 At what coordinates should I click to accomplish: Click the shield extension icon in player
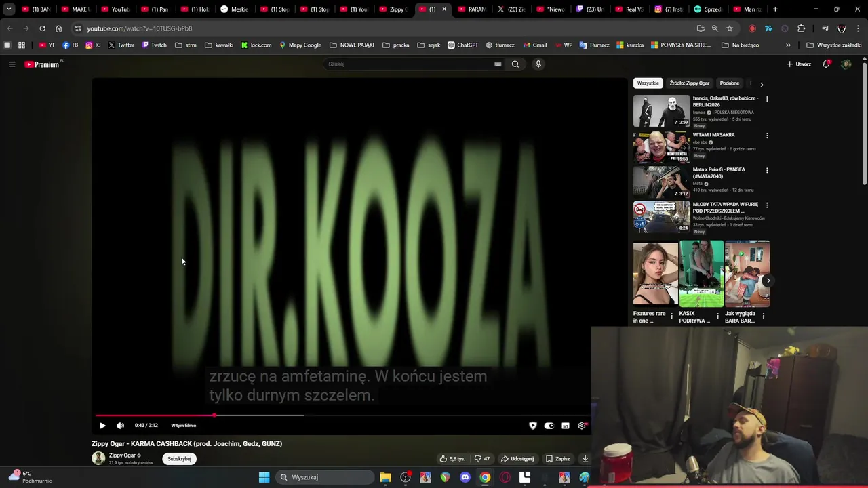tap(533, 426)
